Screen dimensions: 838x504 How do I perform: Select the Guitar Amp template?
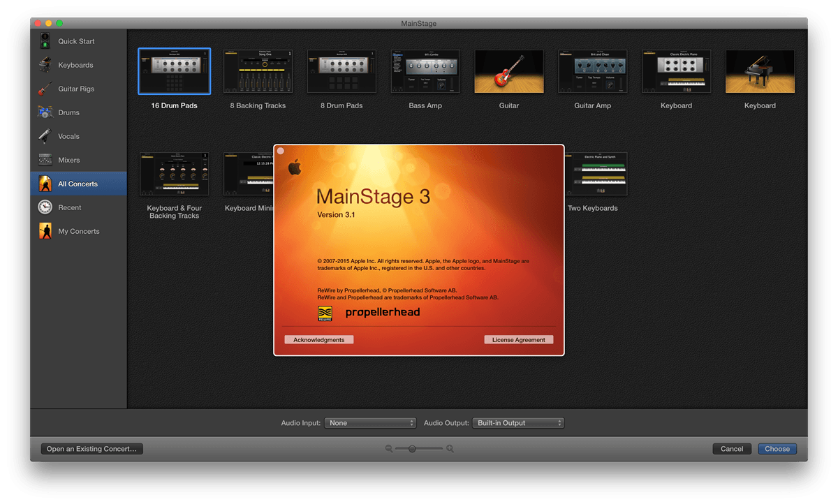(x=593, y=71)
